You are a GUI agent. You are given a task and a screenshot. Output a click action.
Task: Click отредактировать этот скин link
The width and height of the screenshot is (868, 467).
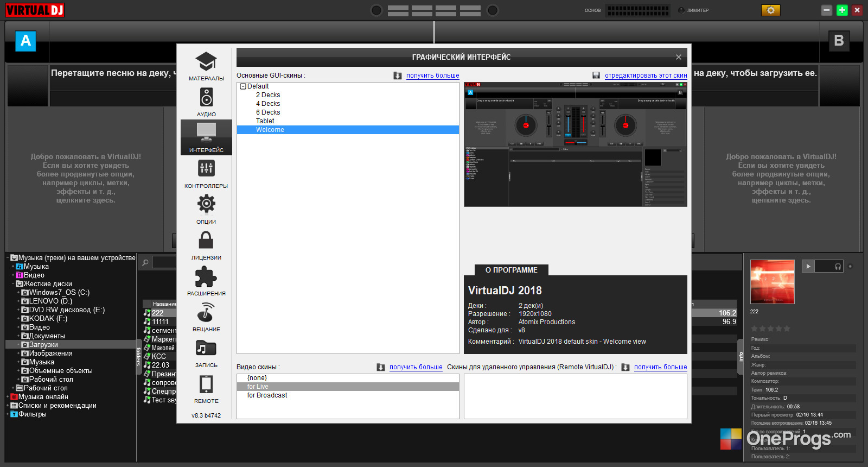tap(646, 75)
